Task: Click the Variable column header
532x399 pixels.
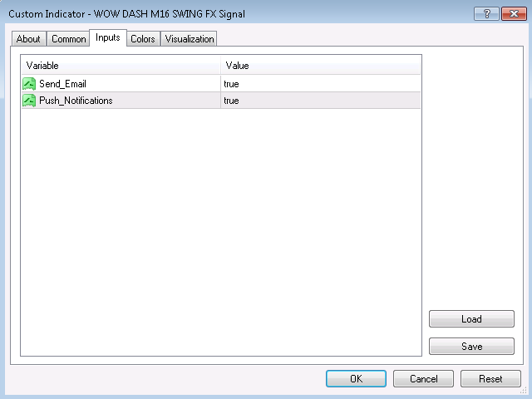Action: [x=121, y=65]
